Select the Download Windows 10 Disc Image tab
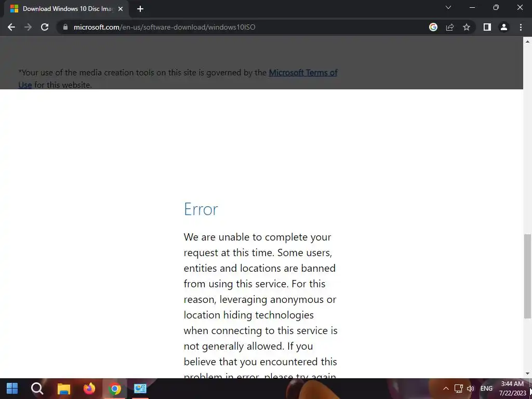Viewport: 532px width, 399px height. point(66,9)
